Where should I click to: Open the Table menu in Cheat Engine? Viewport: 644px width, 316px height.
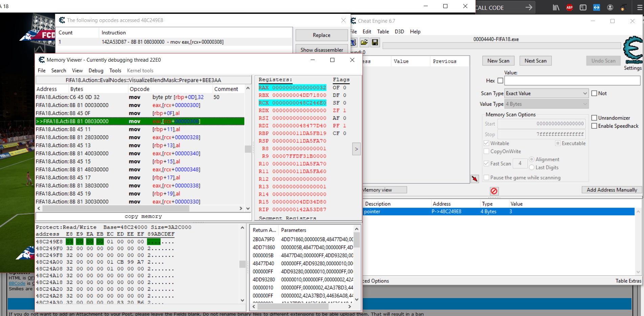383,31
